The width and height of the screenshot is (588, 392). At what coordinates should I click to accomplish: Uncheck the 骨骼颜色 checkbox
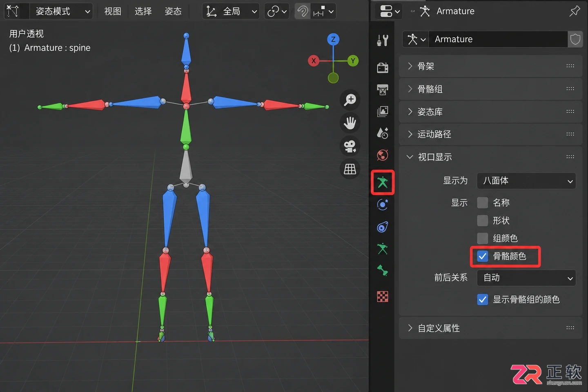[483, 256]
